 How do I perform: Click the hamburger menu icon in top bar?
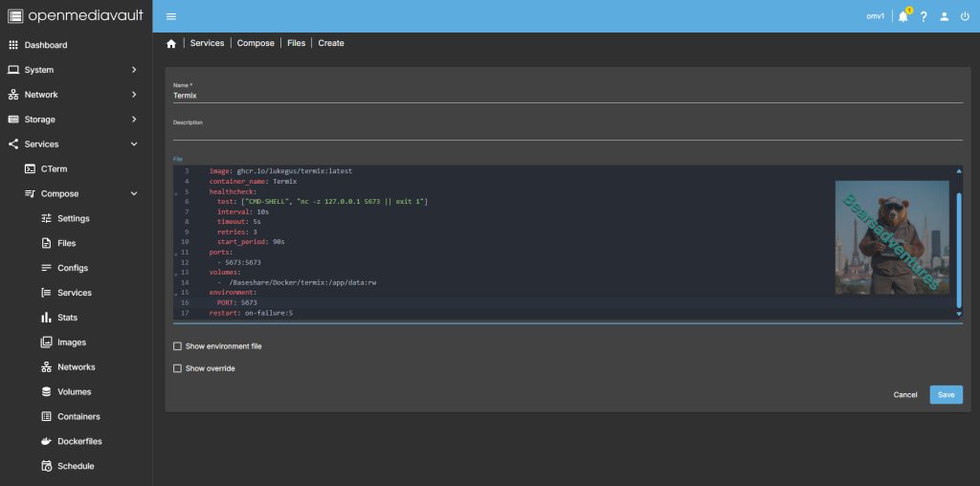171,16
